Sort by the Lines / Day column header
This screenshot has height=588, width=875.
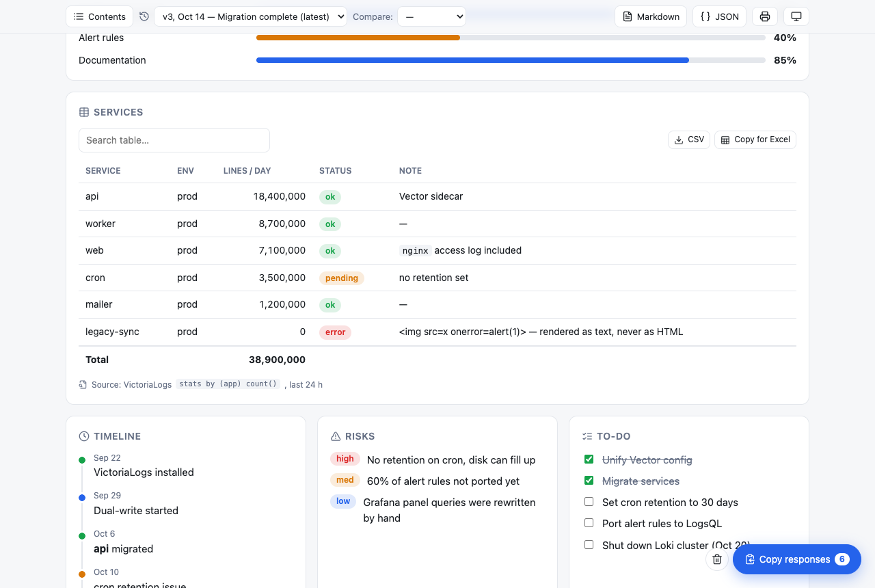(x=247, y=171)
